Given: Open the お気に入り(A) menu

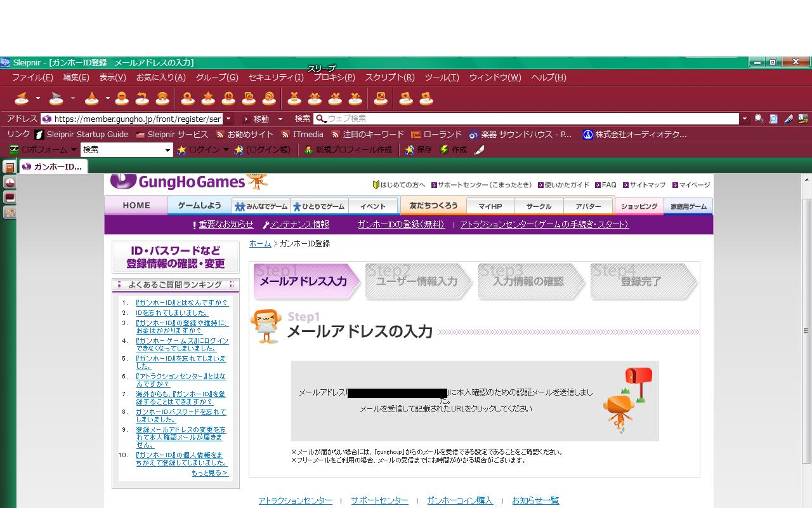Looking at the screenshot, I should tap(161, 77).
